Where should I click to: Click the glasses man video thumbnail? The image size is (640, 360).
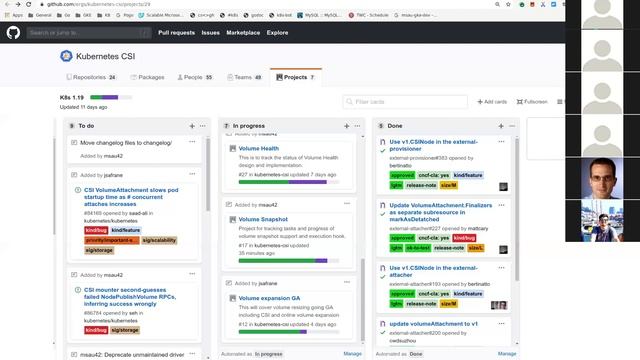point(602,178)
